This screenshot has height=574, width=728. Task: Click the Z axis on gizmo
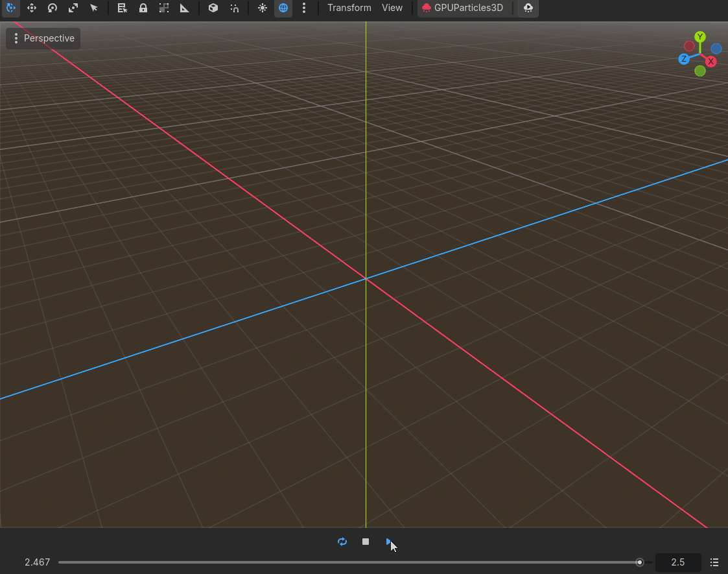[684, 59]
